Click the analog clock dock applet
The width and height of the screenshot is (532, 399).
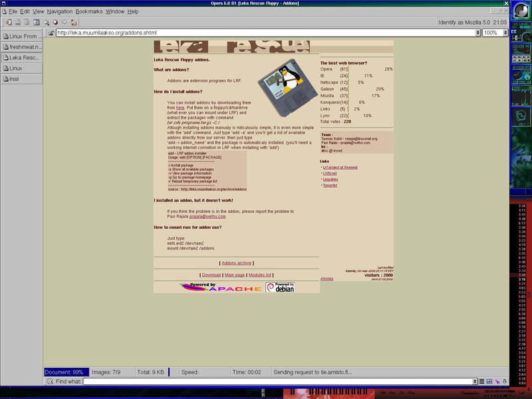pos(521,74)
